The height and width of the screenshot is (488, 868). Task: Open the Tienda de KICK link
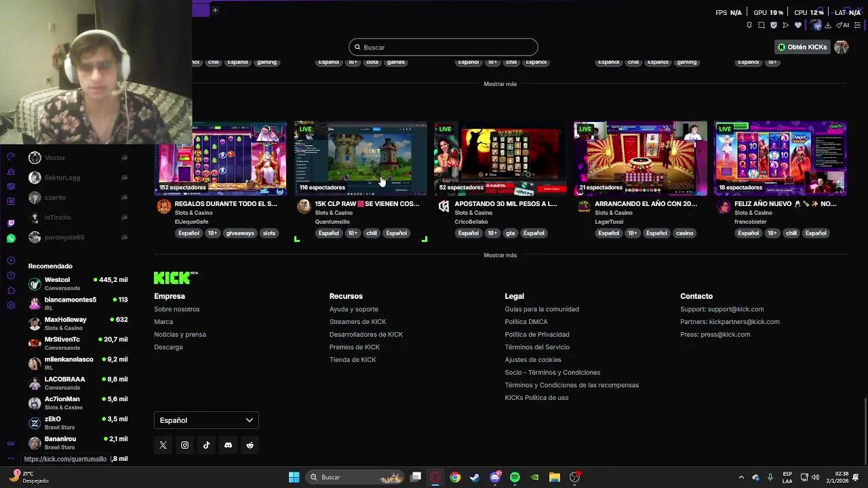(x=353, y=360)
